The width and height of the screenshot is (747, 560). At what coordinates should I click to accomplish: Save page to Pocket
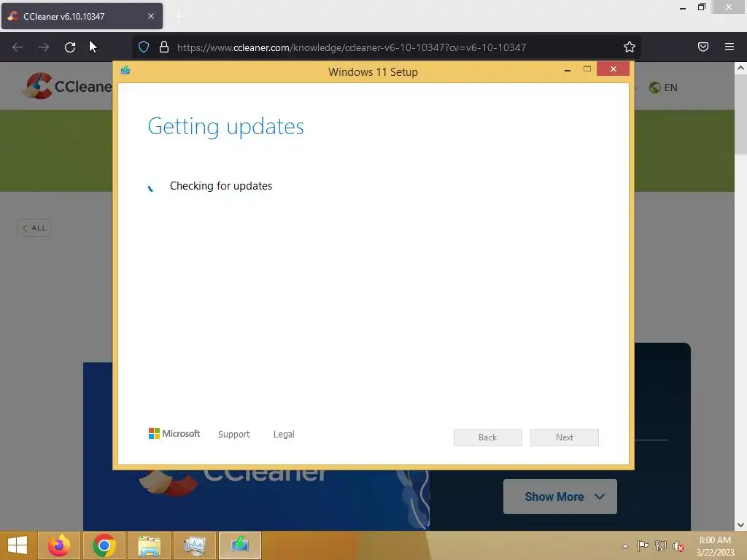[703, 47]
